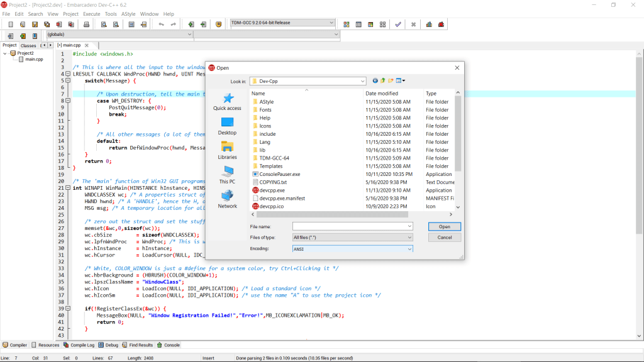This screenshot has width=644, height=362.
Task: Click the Save file floppy icon
Action: (35, 25)
